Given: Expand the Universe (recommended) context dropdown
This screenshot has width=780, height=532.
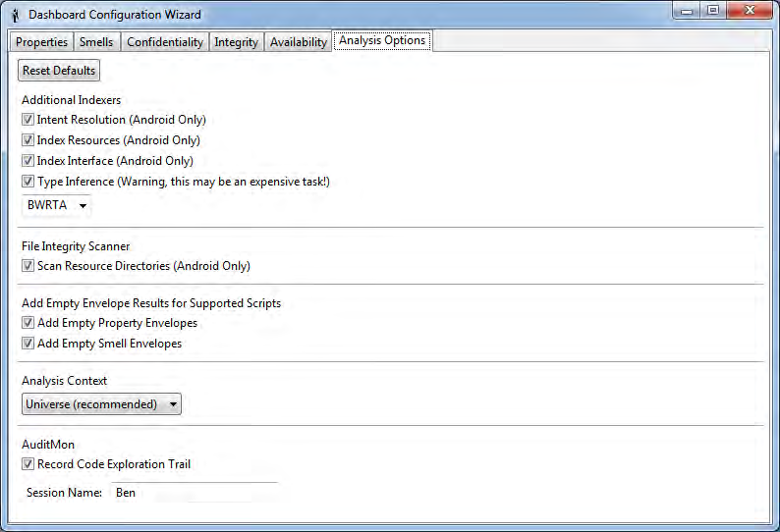Looking at the screenshot, I should point(101,404).
